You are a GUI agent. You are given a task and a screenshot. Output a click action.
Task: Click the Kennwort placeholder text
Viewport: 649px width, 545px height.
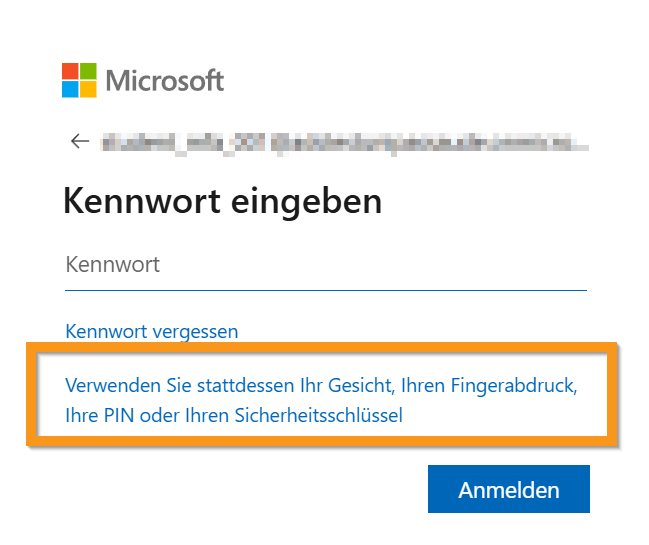click(x=112, y=265)
